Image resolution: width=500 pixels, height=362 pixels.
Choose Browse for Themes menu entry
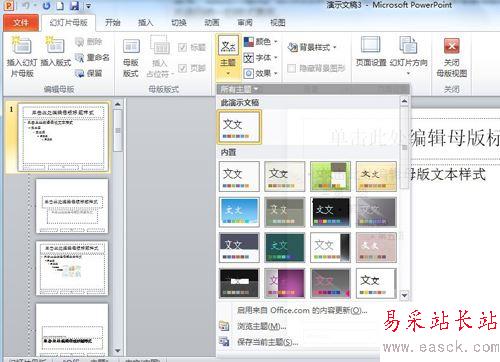pos(262,326)
